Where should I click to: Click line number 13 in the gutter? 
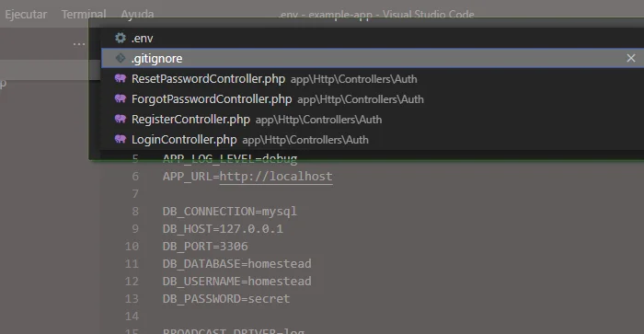pos(132,299)
